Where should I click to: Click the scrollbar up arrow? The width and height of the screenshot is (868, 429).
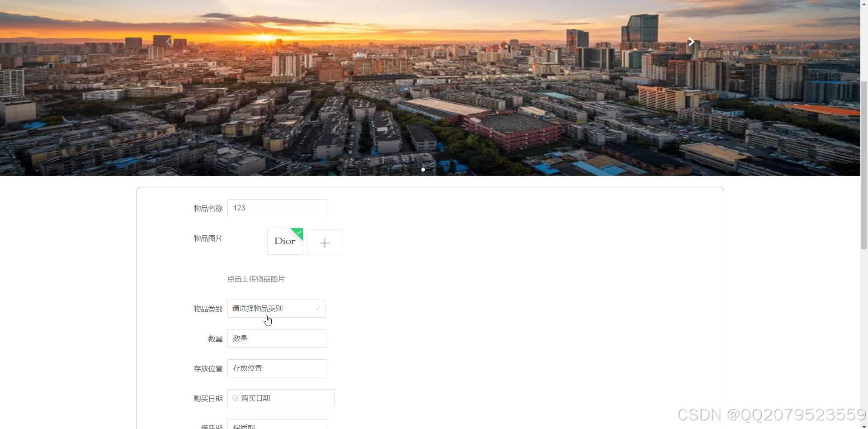(x=864, y=4)
